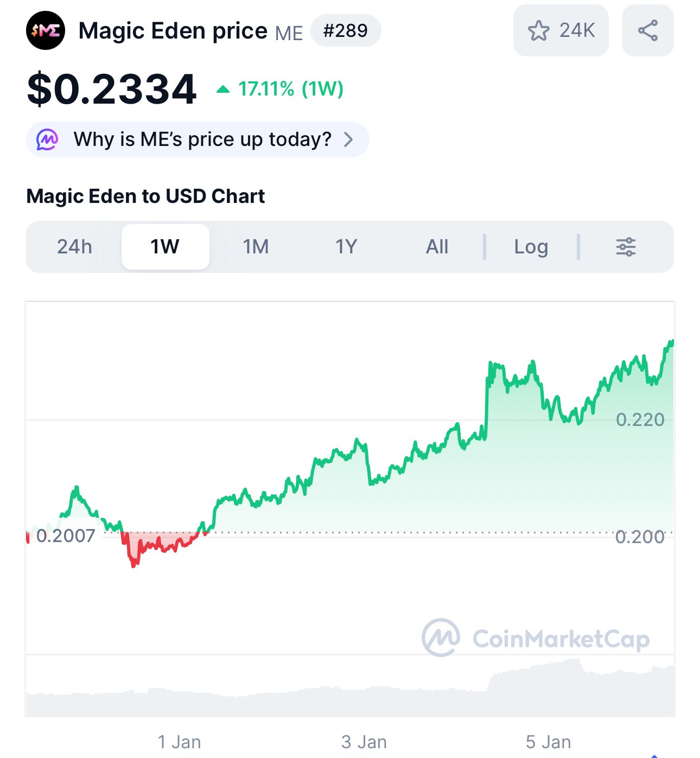700x758 pixels.
Task: Click the purple AI chat icon
Action: (x=47, y=139)
